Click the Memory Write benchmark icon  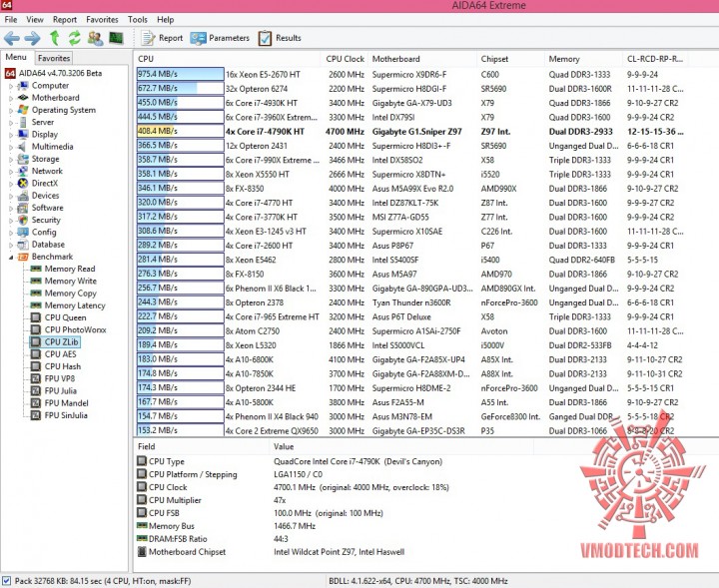36,281
